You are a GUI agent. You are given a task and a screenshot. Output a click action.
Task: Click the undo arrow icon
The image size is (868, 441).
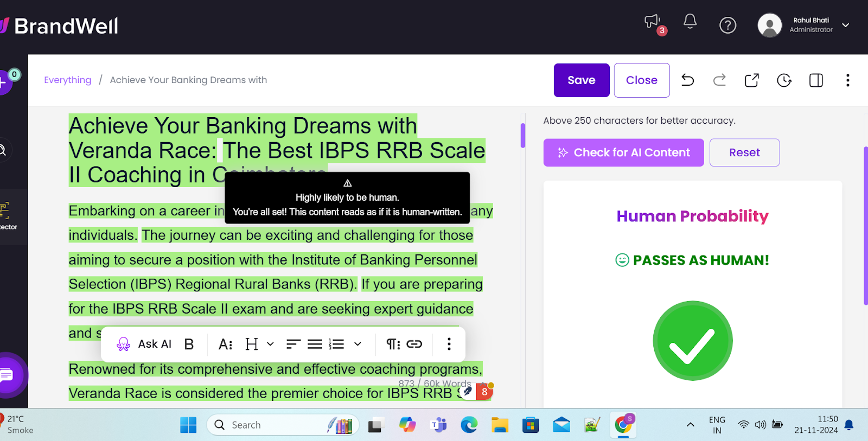pos(687,80)
